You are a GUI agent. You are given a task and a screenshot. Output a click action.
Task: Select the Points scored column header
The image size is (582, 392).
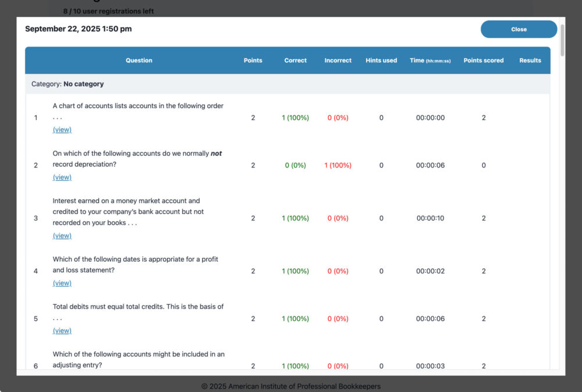pos(484,60)
